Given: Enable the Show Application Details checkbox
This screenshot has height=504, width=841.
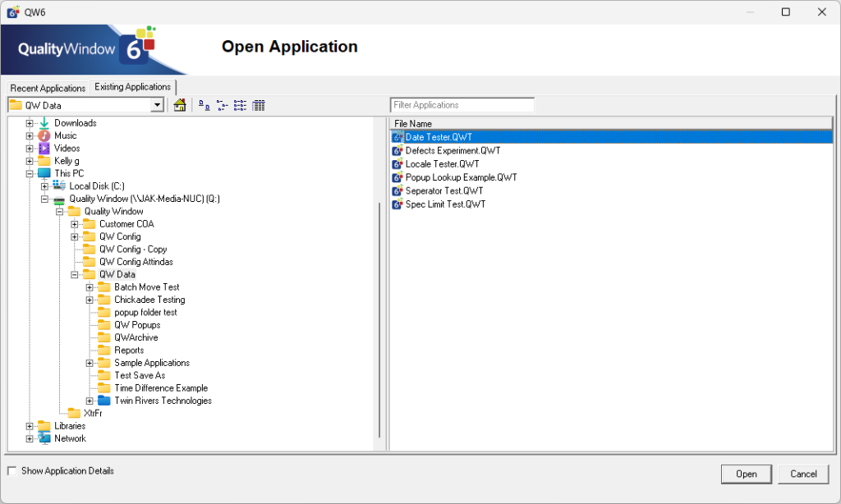Looking at the screenshot, I should pyautogui.click(x=12, y=470).
